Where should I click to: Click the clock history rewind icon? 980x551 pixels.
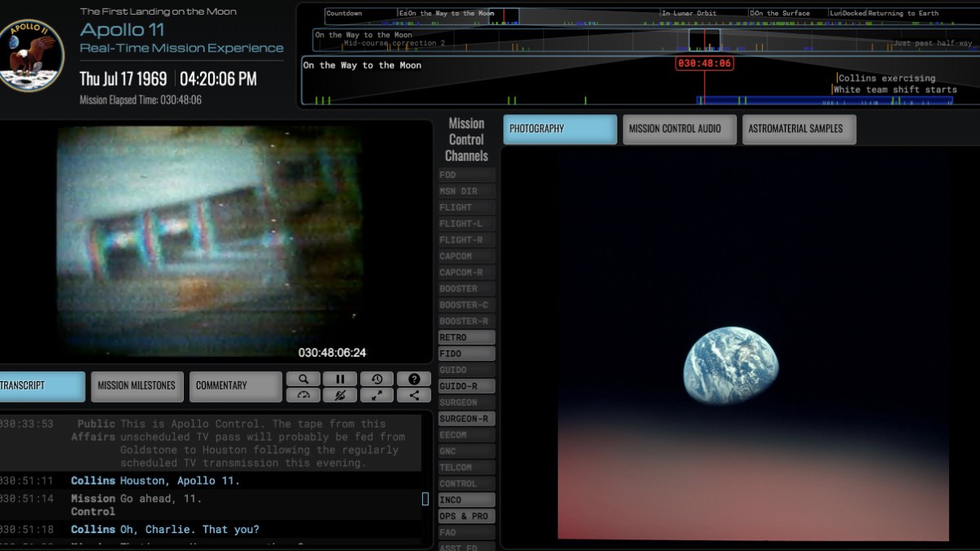point(376,379)
